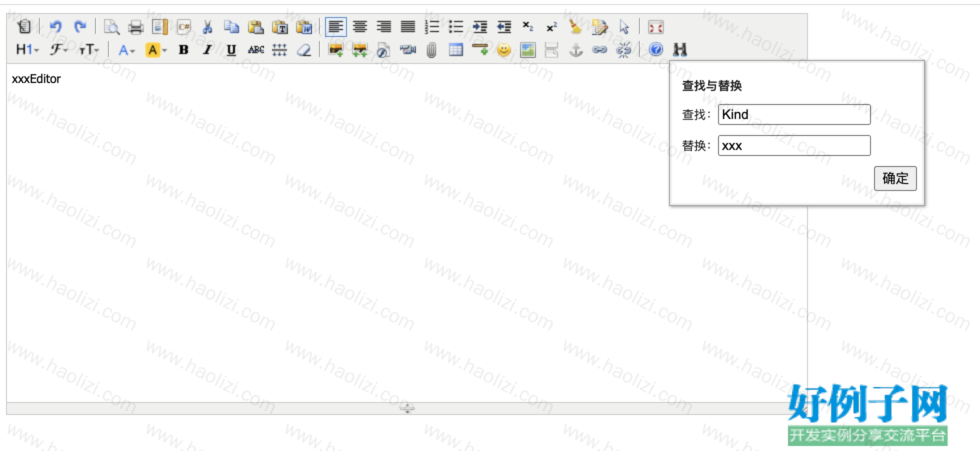
Task: Open line height options
Action: (x=279, y=49)
